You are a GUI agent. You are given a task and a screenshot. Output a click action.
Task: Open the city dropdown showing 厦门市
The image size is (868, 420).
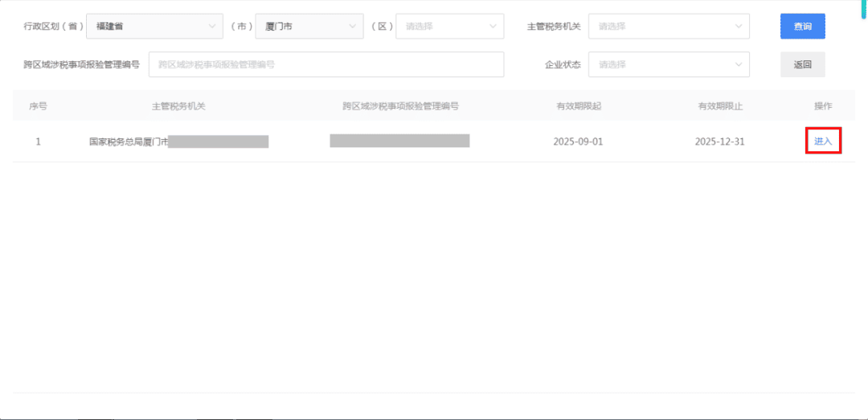click(305, 27)
